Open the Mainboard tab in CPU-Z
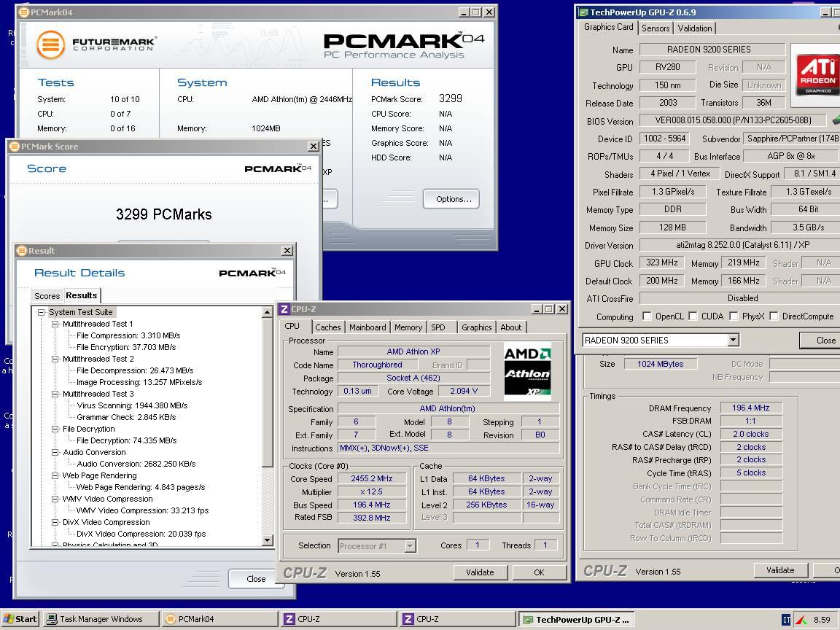 [367, 327]
